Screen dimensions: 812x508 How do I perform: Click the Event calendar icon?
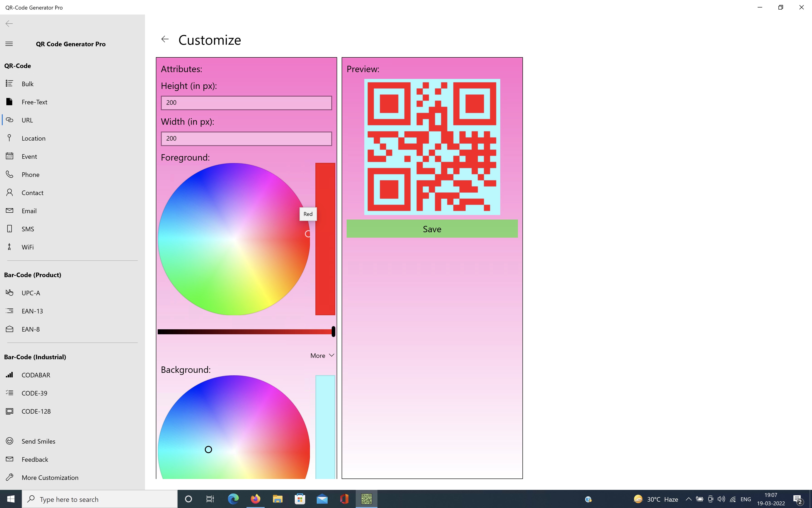(x=9, y=156)
